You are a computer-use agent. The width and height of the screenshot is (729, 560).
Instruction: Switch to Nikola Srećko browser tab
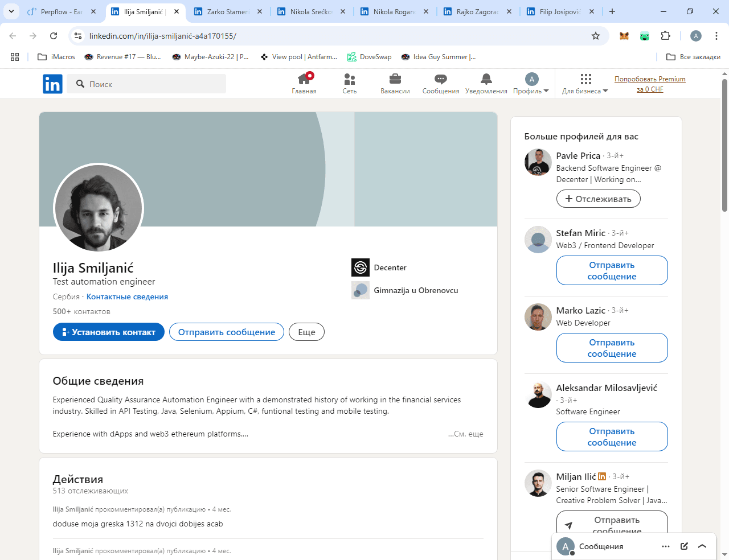tap(311, 11)
